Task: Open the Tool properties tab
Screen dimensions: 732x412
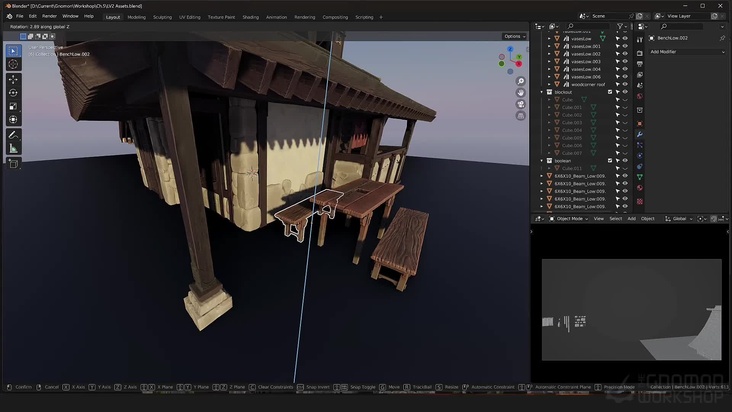Action: click(640, 40)
